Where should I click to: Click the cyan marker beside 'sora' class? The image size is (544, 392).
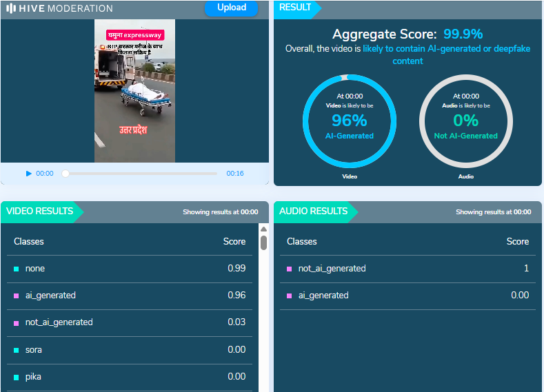click(x=17, y=350)
